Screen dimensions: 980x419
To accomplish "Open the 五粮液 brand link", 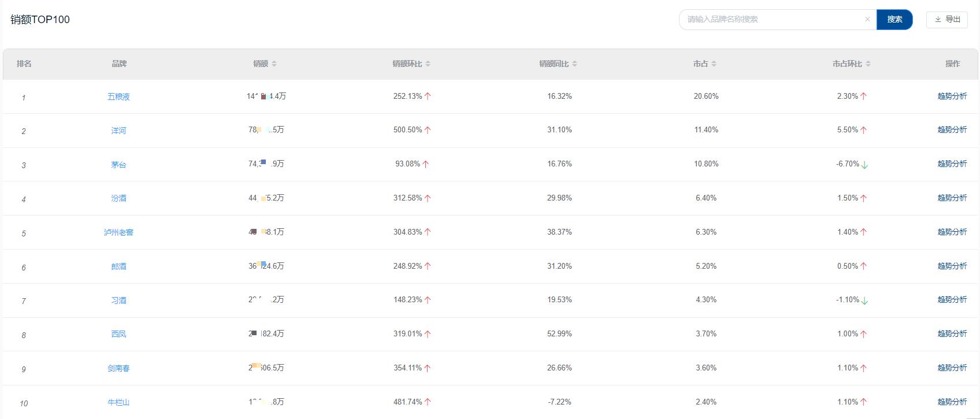I will (x=118, y=97).
